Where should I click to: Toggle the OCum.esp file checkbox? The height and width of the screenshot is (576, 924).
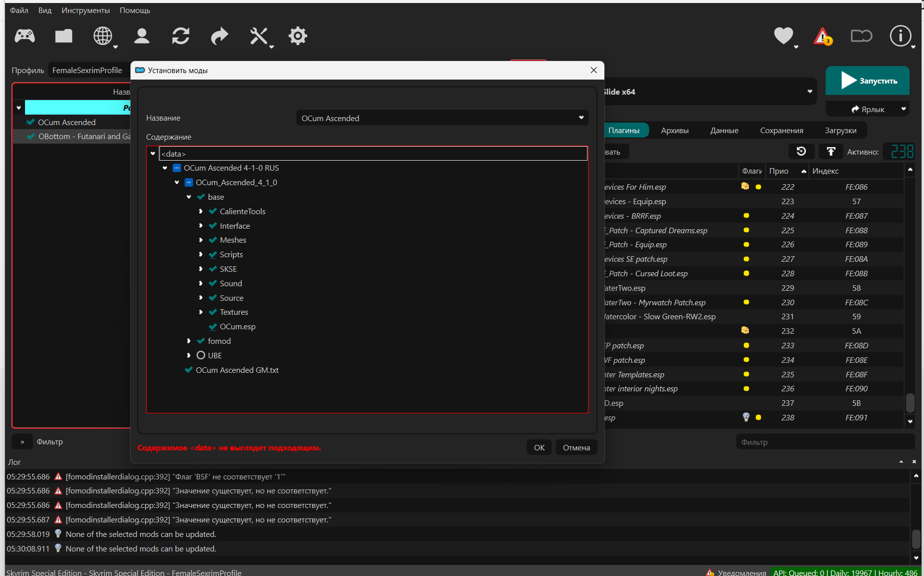pos(213,326)
